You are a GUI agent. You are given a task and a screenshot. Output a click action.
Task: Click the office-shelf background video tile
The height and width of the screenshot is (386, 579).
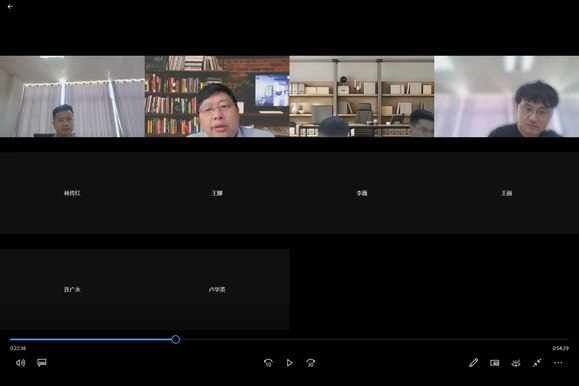[362, 96]
